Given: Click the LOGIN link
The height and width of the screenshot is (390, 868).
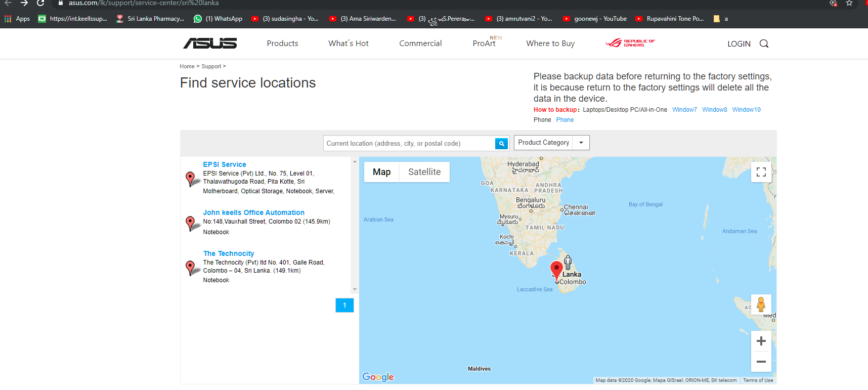Looking at the screenshot, I should (x=739, y=44).
